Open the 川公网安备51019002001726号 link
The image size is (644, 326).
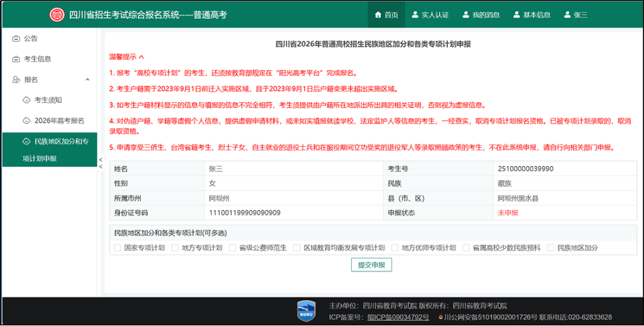[490, 318]
